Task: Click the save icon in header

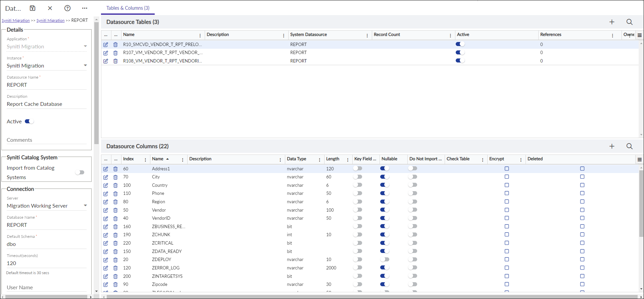Action: [33, 8]
